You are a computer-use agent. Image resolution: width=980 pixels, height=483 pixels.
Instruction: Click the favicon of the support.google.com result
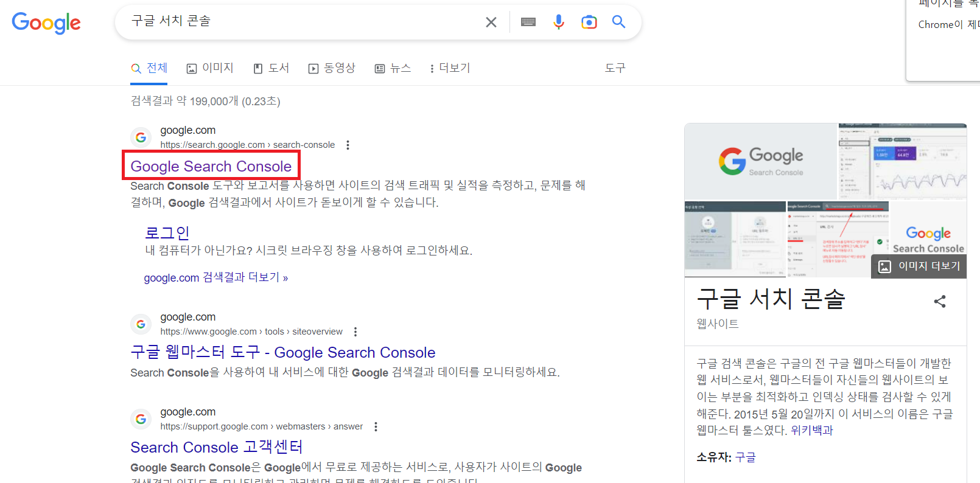141,419
